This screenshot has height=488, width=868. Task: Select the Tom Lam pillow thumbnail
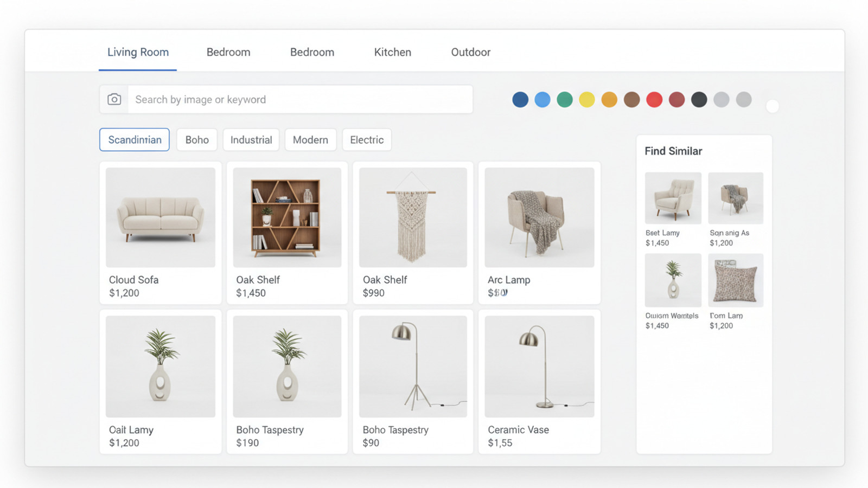click(x=736, y=280)
